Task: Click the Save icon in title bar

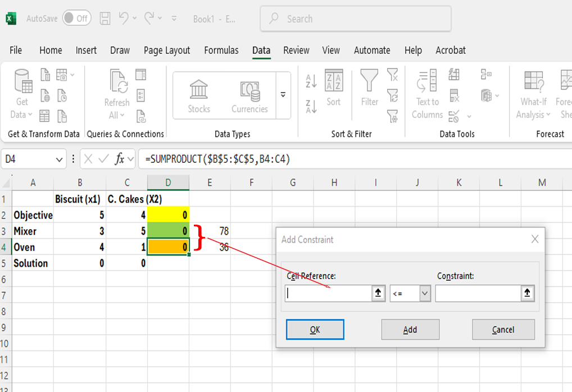Action: (x=105, y=19)
